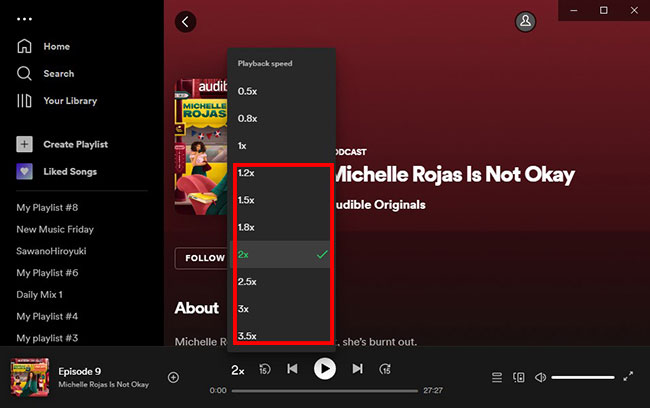Viewport: 650px width, 408px height.
Task: Open Your Library
Action: tap(57, 101)
